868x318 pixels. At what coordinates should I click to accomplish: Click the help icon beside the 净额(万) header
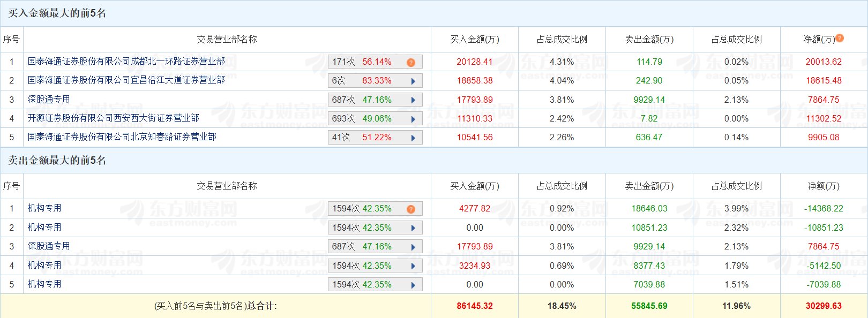pos(840,38)
